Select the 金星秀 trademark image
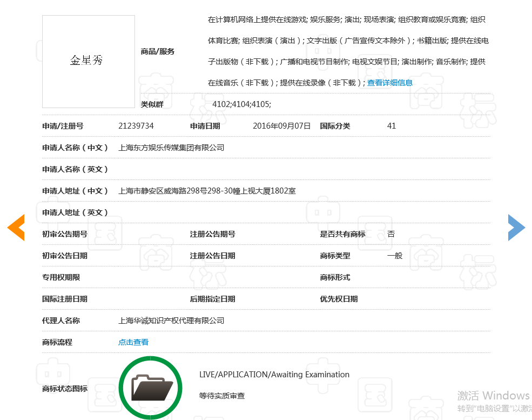This screenshot has height=420, width=532. 88,61
